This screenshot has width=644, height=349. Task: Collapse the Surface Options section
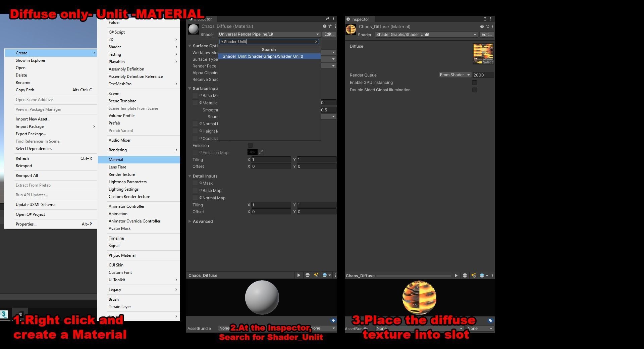[190, 46]
